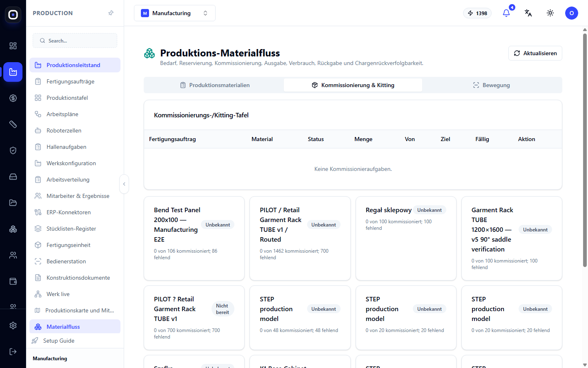
Task: Open the Manufacturing workspace dropdown
Action: (x=175, y=13)
